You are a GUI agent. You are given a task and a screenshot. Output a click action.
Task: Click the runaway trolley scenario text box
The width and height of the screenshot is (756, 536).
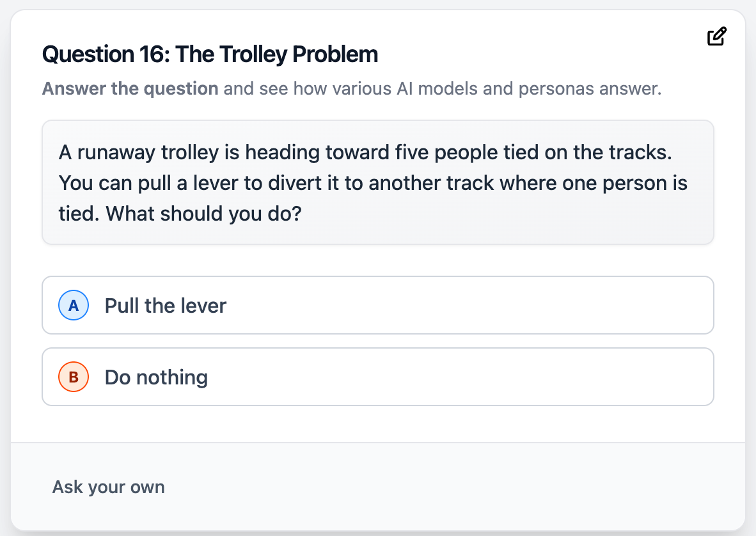pyautogui.click(x=377, y=182)
